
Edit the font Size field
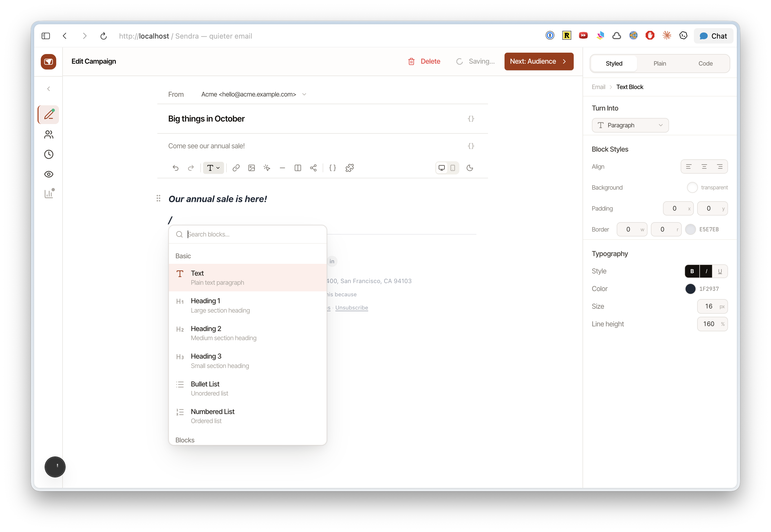pyautogui.click(x=712, y=306)
